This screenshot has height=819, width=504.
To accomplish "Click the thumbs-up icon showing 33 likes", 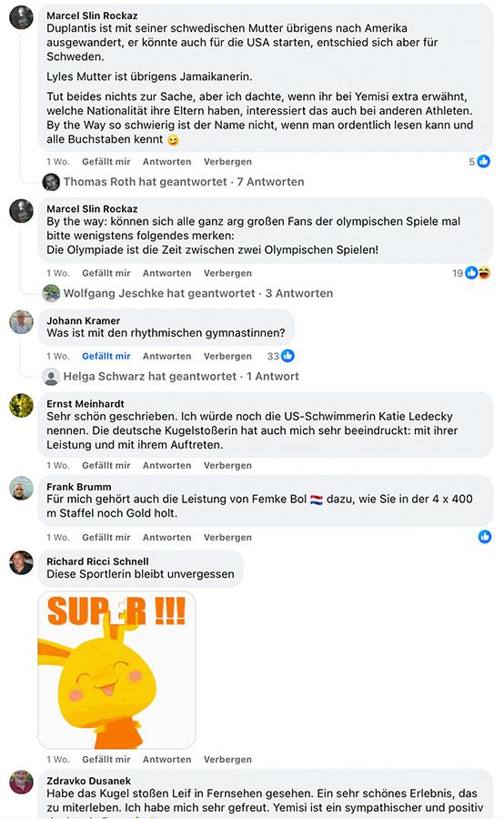I will point(287,356).
